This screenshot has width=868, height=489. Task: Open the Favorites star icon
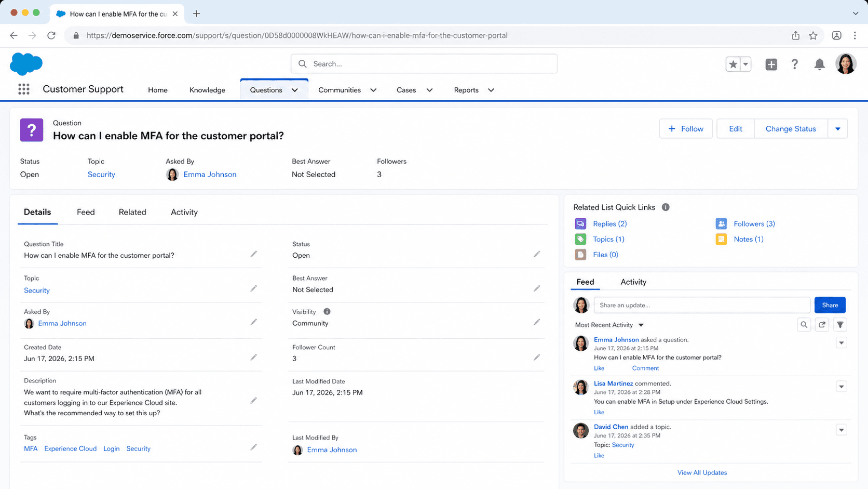click(x=733, y=64)
